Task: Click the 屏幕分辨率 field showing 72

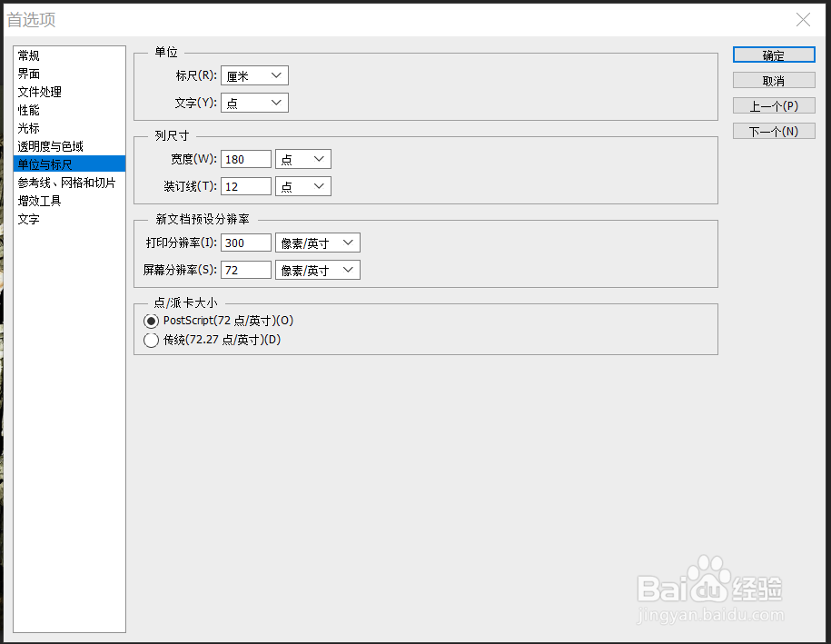Action: (246, 270)
